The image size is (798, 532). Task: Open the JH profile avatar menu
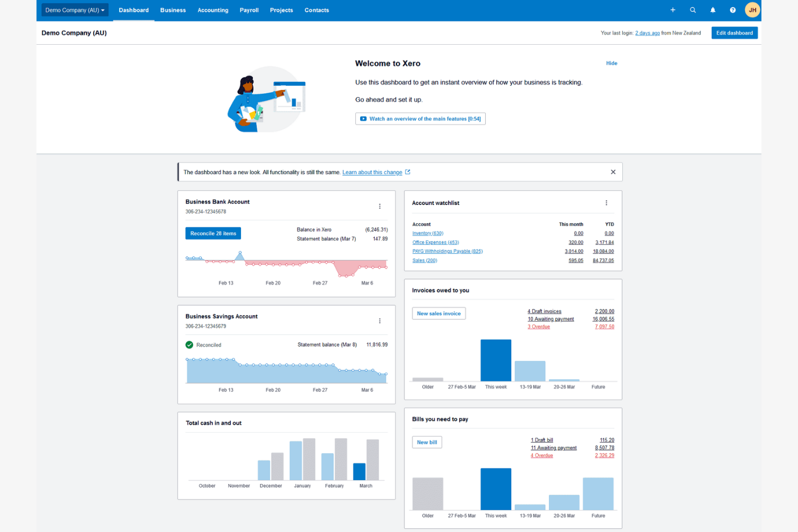coord(752,10)
